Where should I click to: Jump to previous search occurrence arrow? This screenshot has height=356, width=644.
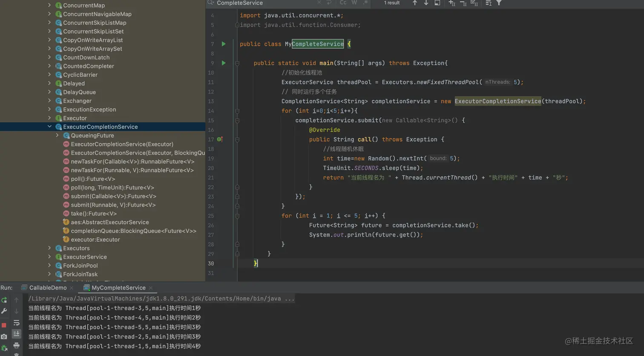click(415, 3)
